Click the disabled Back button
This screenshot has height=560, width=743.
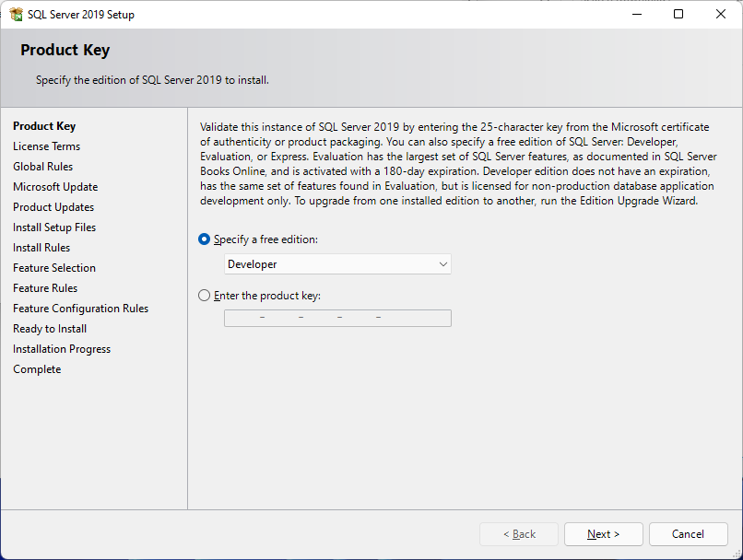519,534
